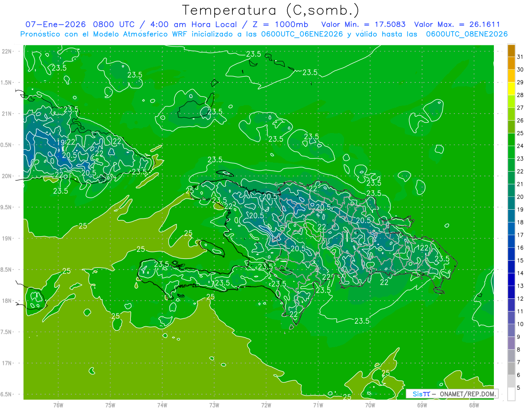Image resolution: width=532 pixels, height=411 pixels.
Task: Click the '22N' latitude axis label
Action: [x=7, y=51]
